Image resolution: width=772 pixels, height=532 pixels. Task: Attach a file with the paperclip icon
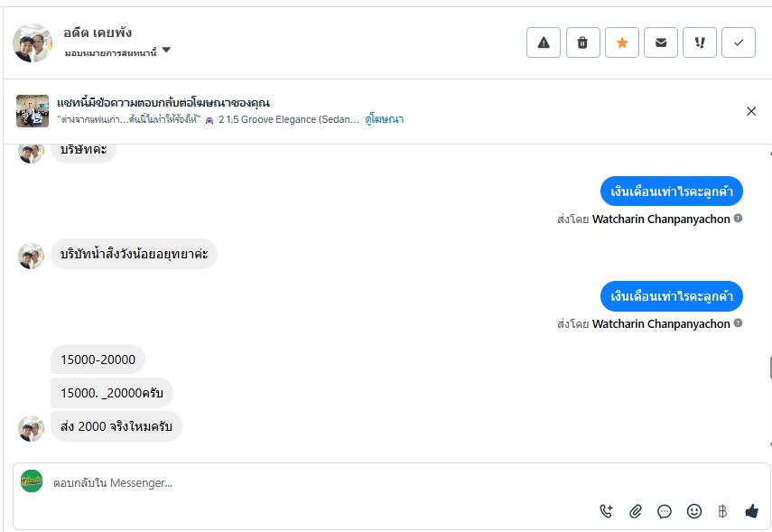coord(636,511)
